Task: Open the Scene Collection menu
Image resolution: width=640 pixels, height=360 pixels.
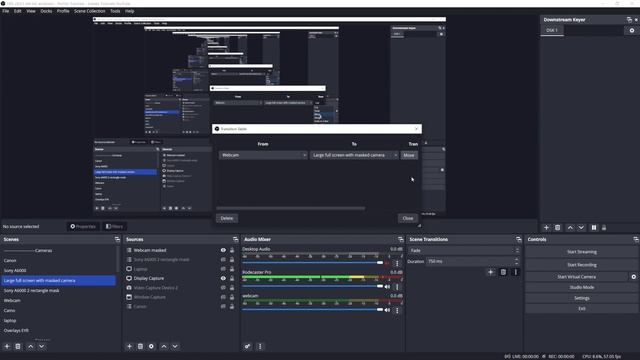Action: click(90, 11)
